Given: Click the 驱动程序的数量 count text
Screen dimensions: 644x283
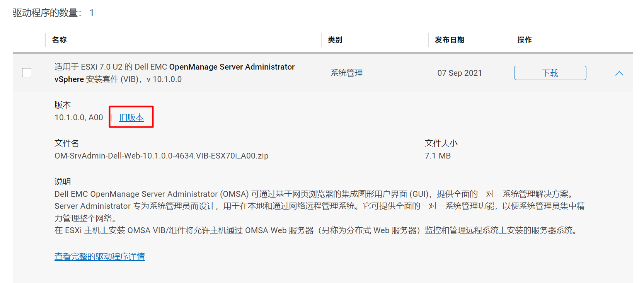Looking at the screenshot, I should 53,13.
